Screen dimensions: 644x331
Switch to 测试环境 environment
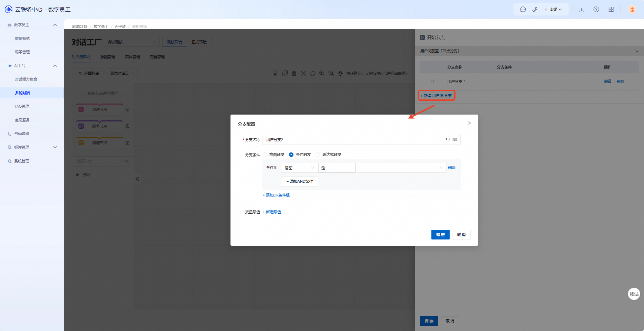point(174,42)
